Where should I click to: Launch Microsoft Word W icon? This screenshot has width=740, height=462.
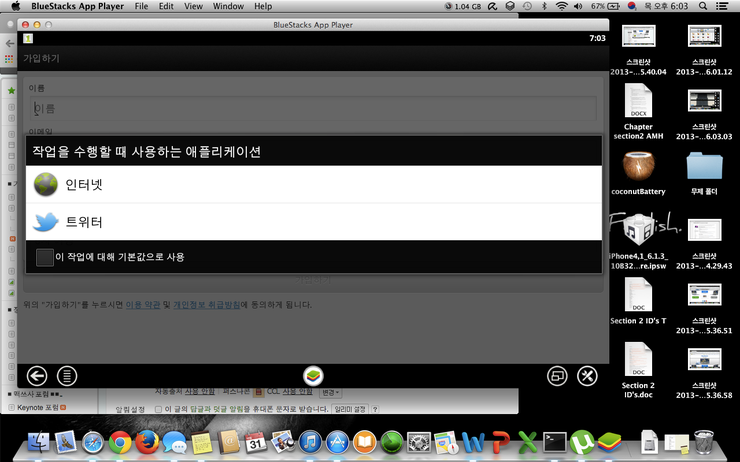473,443
